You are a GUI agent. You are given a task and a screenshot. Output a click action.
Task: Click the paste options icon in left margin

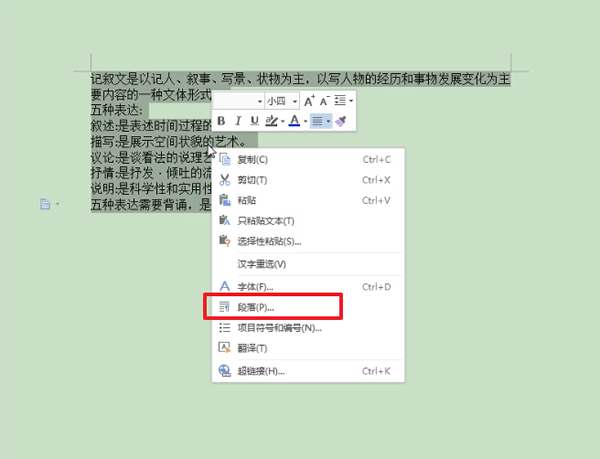(45, 204)
